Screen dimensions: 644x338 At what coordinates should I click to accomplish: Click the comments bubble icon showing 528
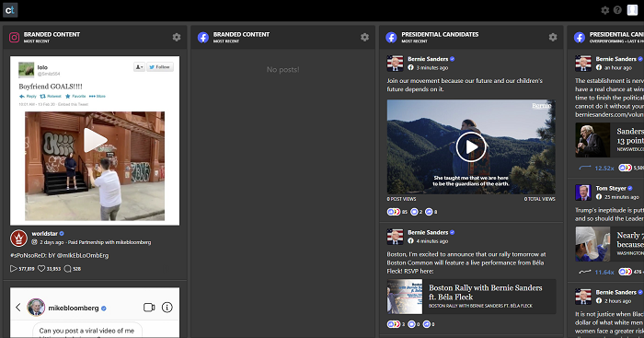68,269
